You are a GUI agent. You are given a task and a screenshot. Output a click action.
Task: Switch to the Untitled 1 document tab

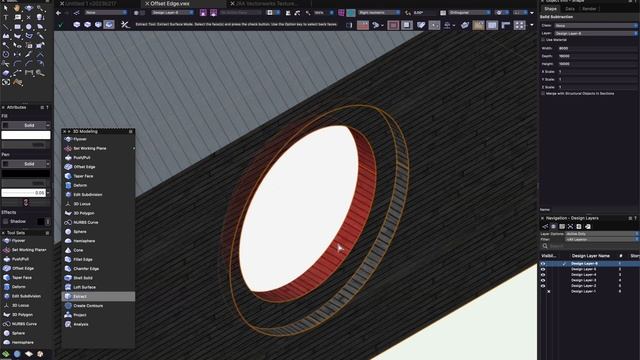pyautogui.click(x=91, y=3)
